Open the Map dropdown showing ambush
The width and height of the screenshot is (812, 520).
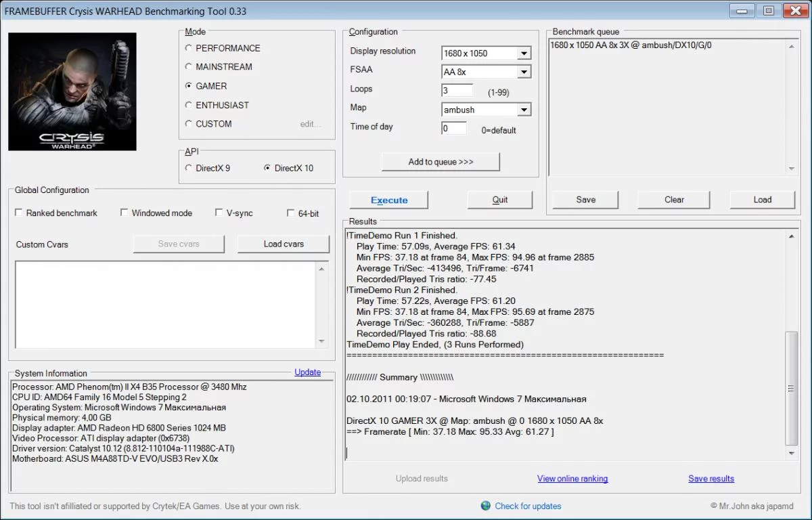point(524,110)
